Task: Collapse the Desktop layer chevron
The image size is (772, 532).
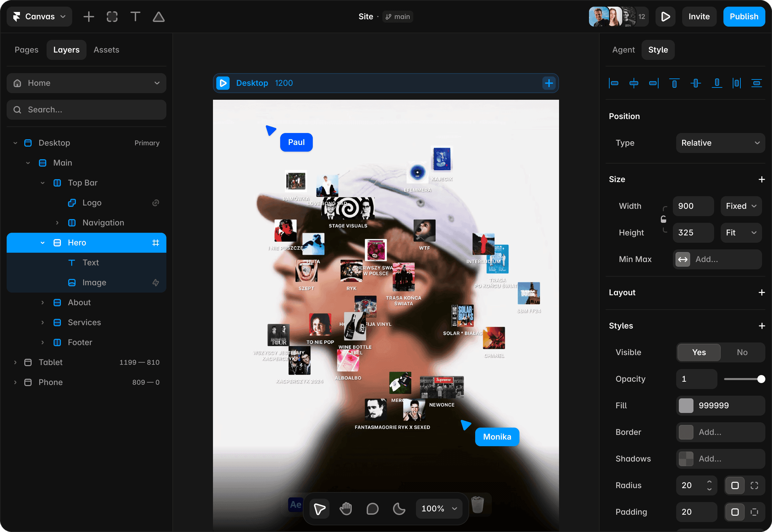Action: tap(15, 143)
